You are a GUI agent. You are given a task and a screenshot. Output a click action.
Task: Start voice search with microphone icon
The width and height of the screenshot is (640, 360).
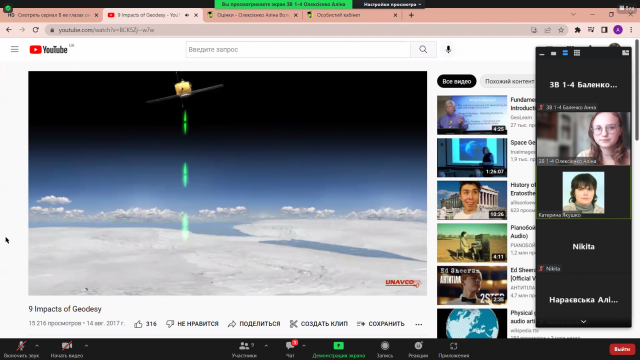coord(448,49)
